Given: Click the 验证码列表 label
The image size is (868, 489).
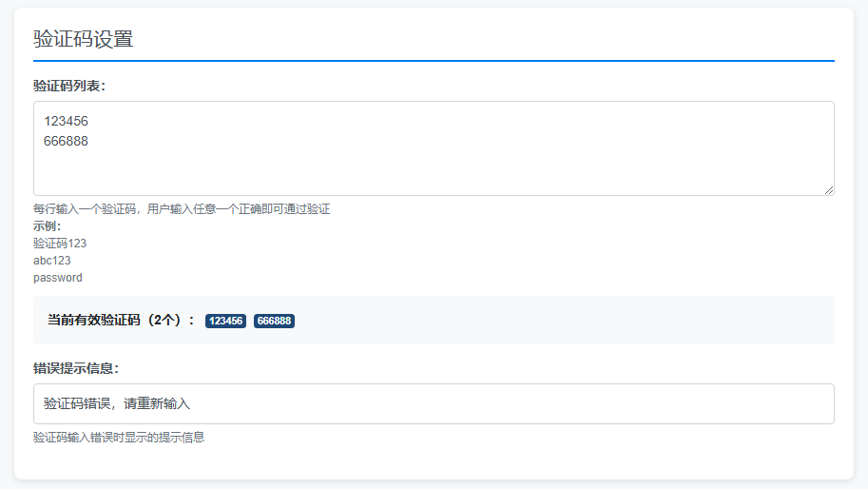Looking at the screenshot, I should tap(68, 86).
